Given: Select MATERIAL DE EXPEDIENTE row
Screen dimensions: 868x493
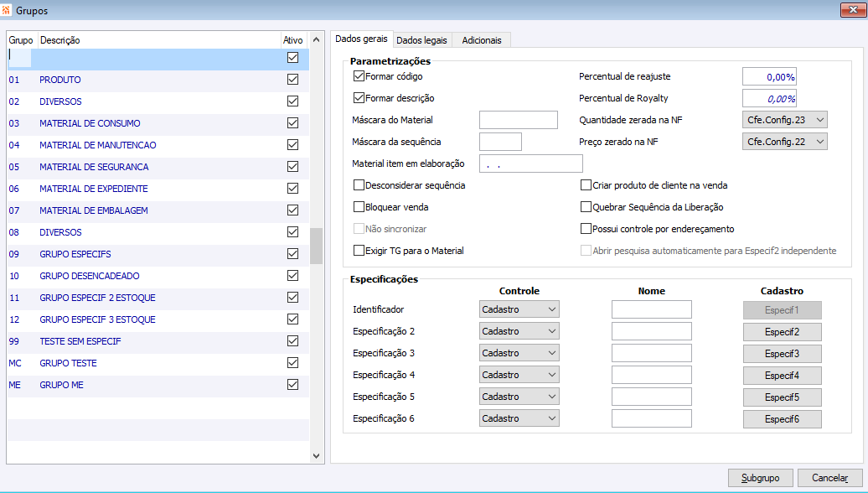Looking at the screenshot, I should click(158, 189).
